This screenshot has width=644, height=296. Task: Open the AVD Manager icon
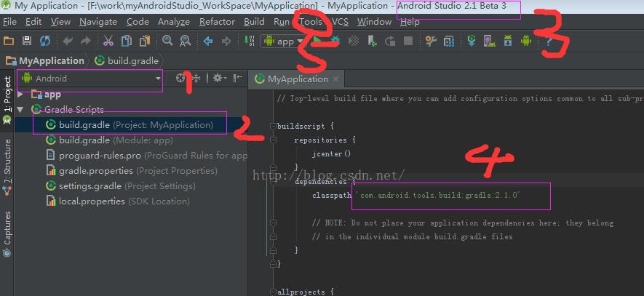pyautogui.click(x=489, y=41)
